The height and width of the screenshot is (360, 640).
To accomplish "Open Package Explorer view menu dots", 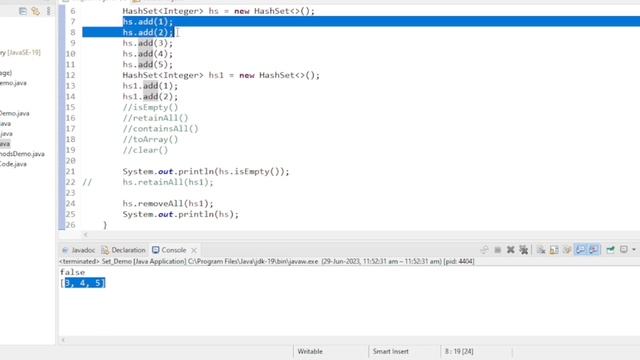I will 48,11.
